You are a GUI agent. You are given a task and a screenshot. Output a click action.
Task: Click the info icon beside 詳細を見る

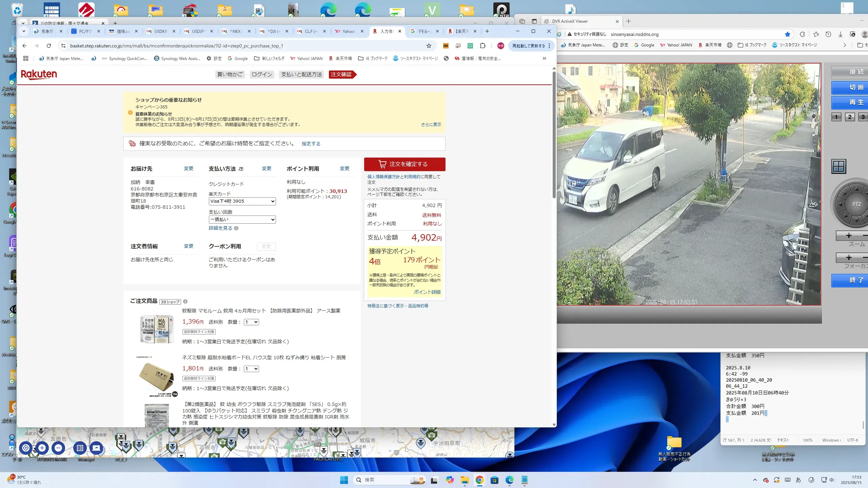(x=236, y=228)
